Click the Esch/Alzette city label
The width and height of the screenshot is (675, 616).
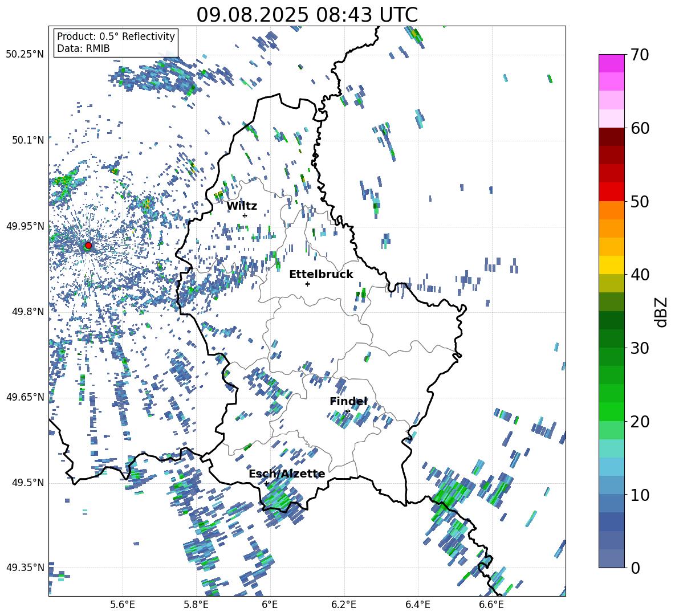tap(287, 474)
